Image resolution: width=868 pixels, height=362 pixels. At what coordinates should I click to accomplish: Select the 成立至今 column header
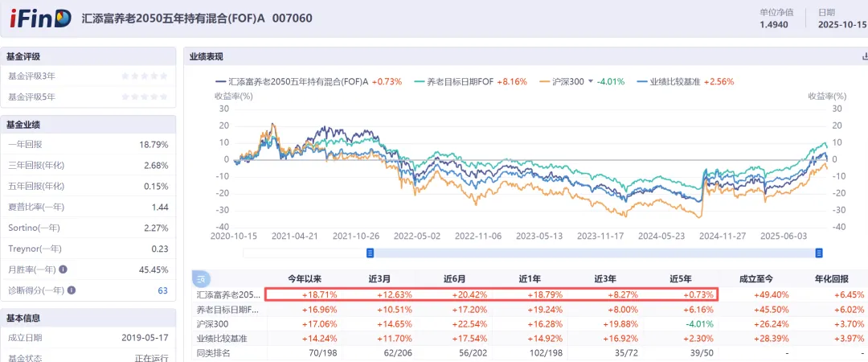click(755, 279)
